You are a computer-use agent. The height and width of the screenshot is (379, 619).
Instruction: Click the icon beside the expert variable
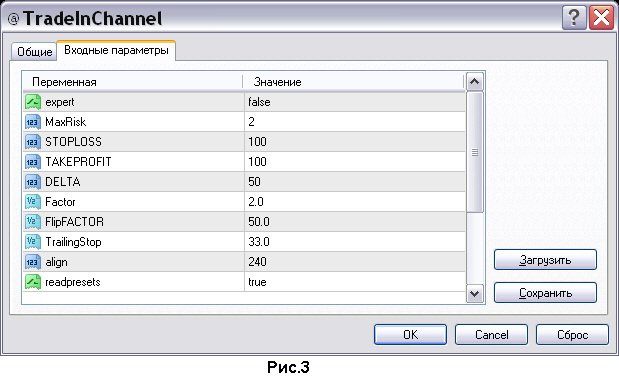33,102
